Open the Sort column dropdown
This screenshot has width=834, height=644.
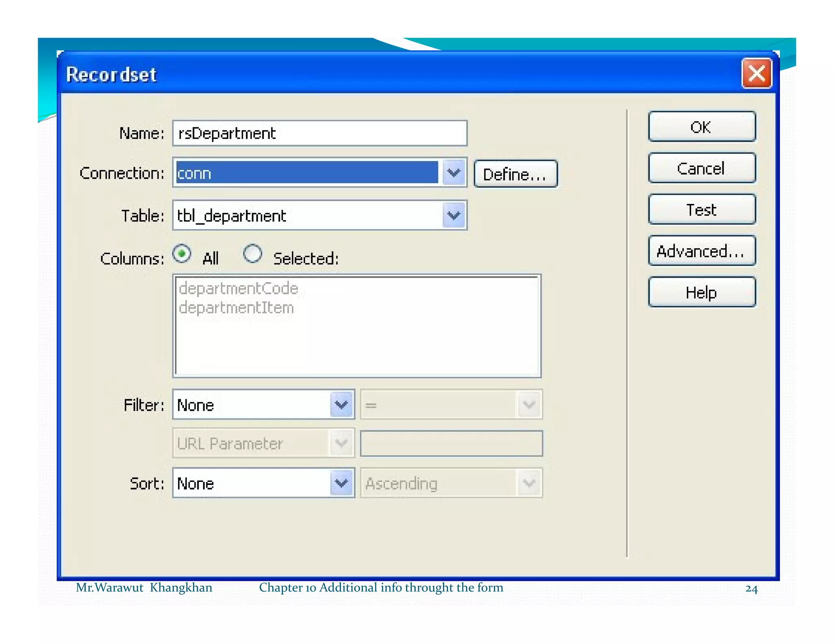pyautogui.click(x=341, y=483)
